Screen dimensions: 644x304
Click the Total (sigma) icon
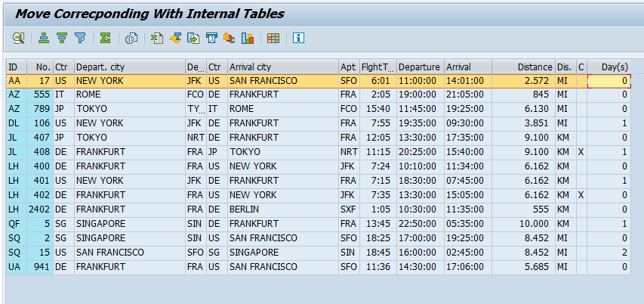click(106, 38)
